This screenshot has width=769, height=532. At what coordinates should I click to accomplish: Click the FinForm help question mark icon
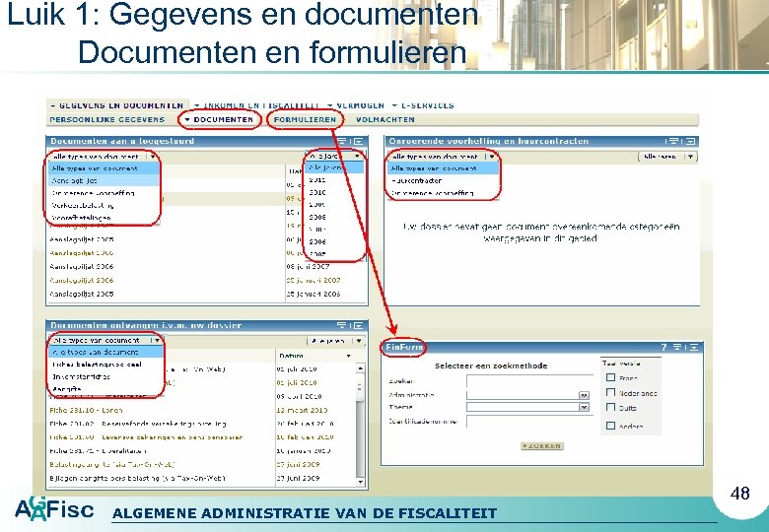point(664,347)
